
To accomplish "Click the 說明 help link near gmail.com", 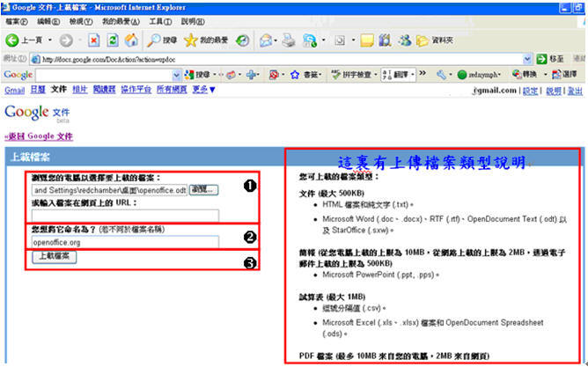I will tap(554, 91).
